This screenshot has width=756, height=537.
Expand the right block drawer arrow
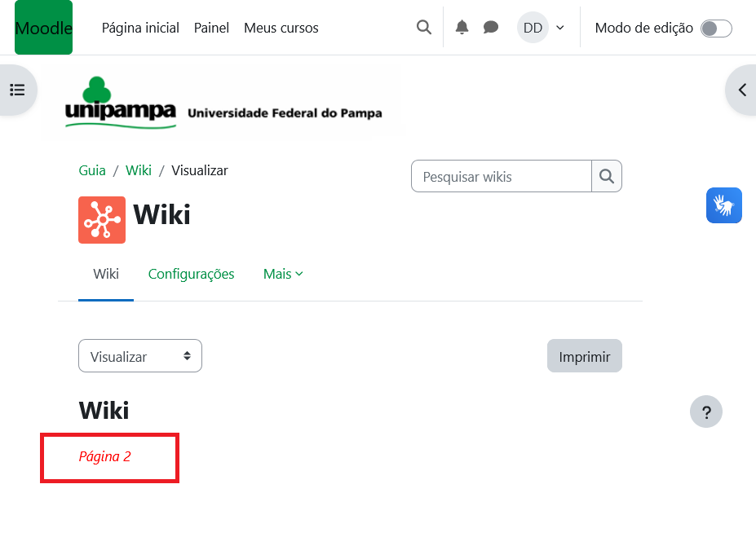pos(741,90)
